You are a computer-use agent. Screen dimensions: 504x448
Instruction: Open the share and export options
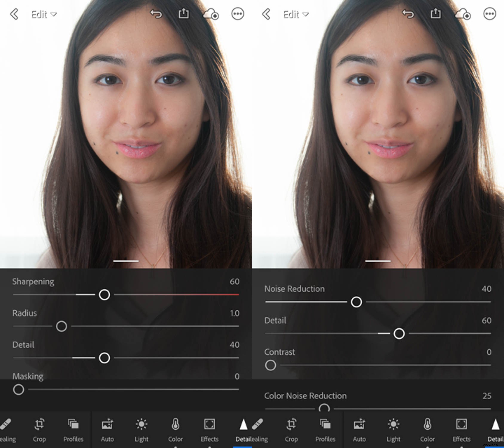click(183, 14)
